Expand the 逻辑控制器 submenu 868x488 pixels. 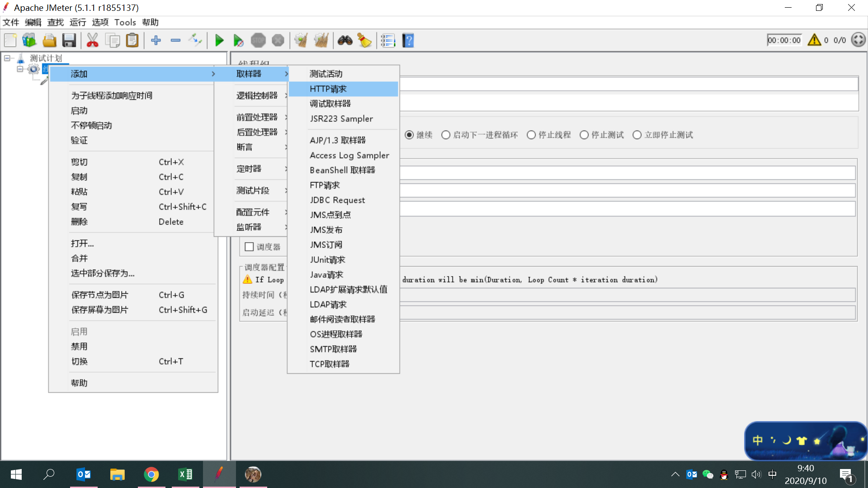258,96
